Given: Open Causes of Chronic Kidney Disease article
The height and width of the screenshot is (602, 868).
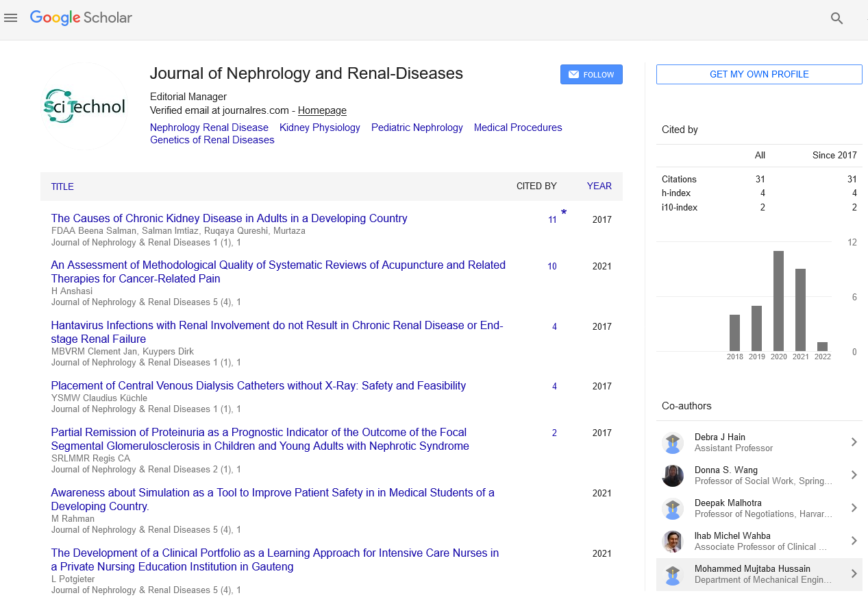Looking at the screenshot, I should [x=229, y=218].
